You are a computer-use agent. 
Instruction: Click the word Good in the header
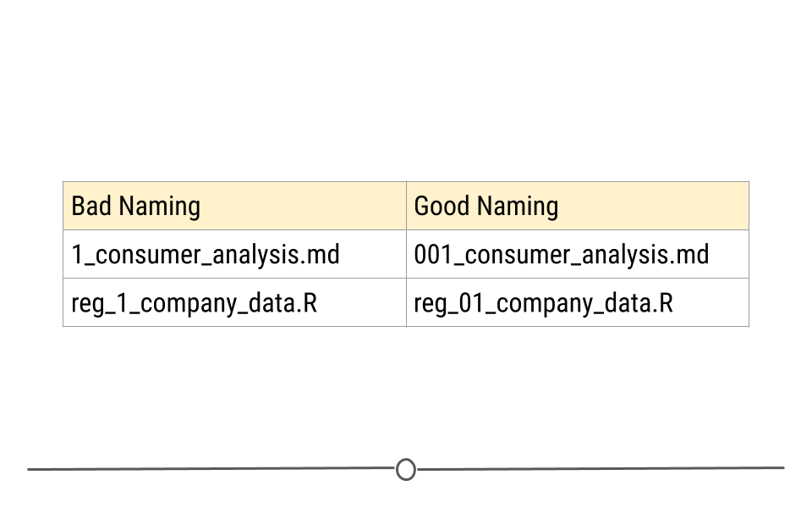tap(442, 206)
